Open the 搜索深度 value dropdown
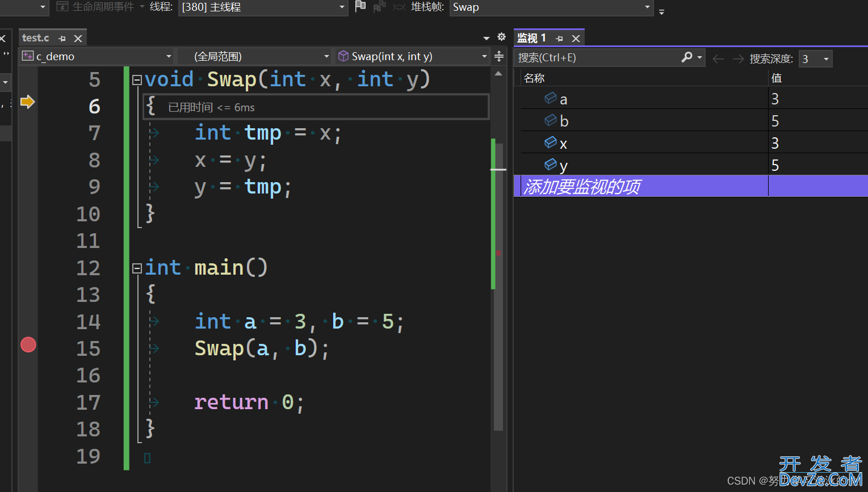868x492 pixels. pyautogui.click(x=826, y=59)
